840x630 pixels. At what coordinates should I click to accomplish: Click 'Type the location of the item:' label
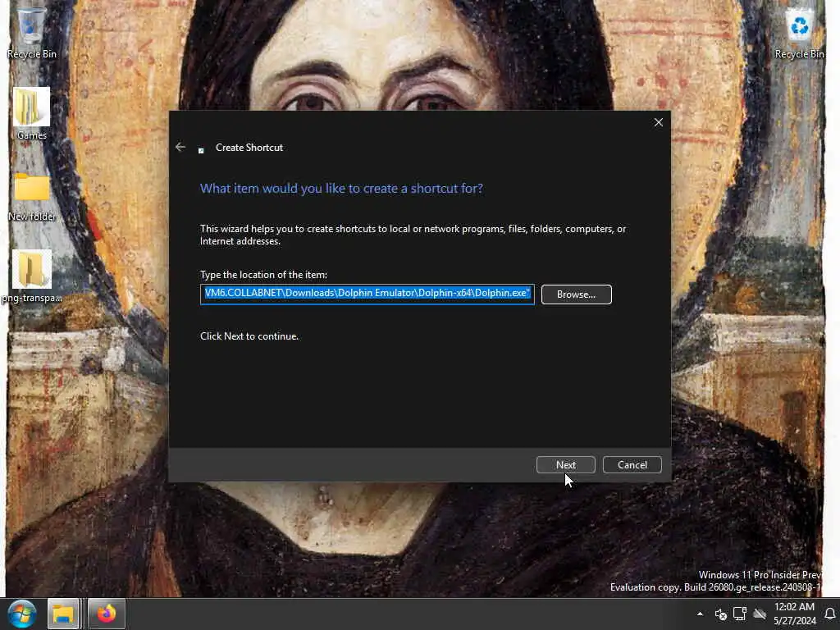(263, 274)
